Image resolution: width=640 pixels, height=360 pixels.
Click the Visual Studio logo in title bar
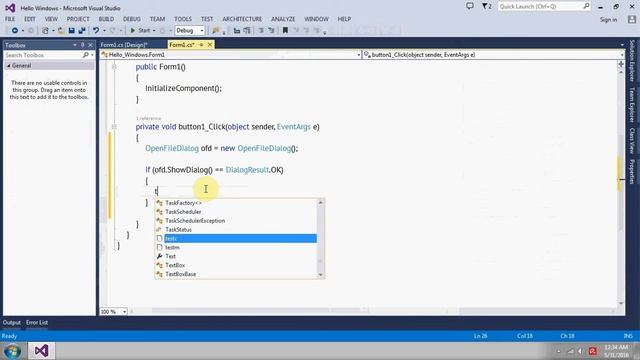pyautogui.click(x=10, y=8)
